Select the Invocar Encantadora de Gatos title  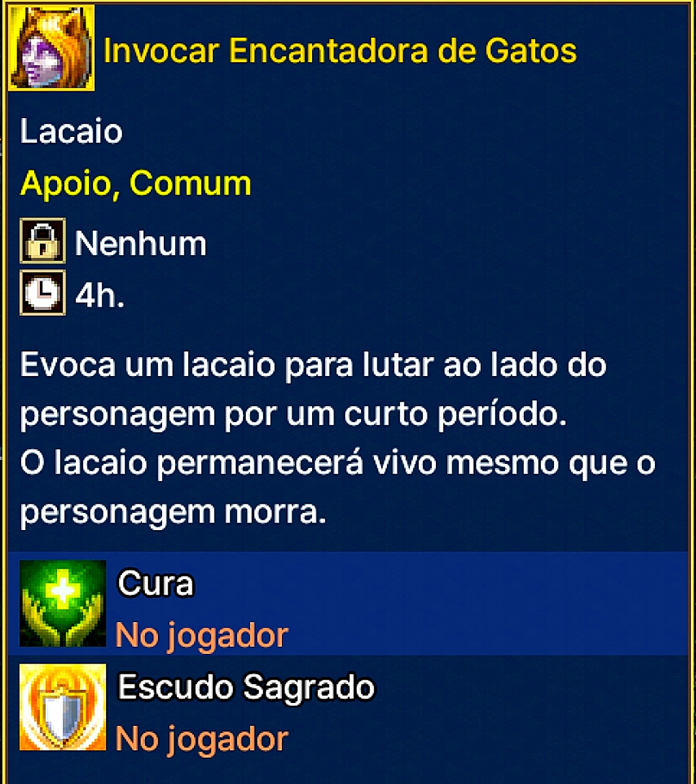[340, 50]
